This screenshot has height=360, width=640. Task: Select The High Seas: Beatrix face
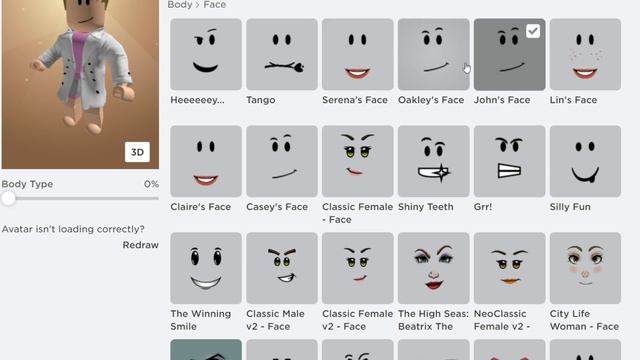(x=433, y=268)
